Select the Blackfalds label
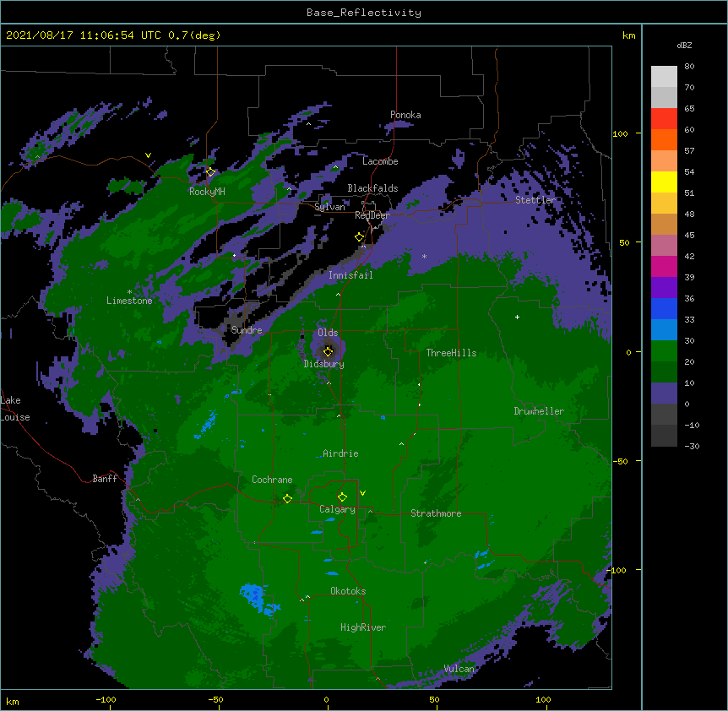The width and height of the screenshot is (728, 711). 372,188
